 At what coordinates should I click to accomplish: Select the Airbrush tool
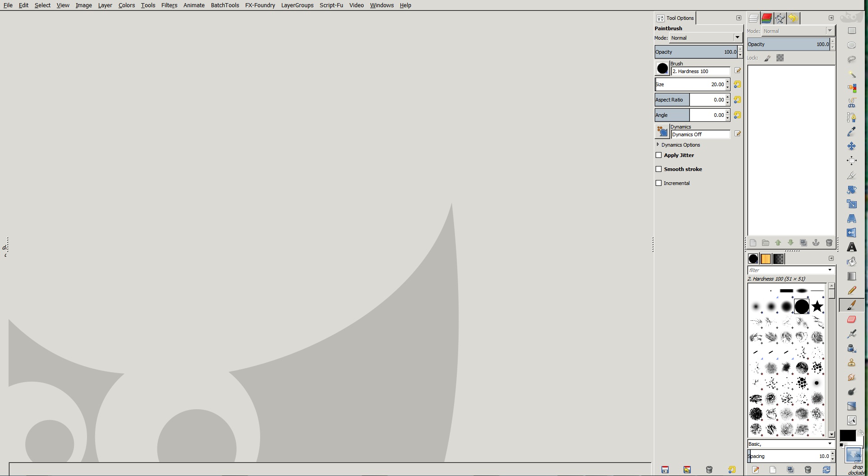[x=851, y=334]
